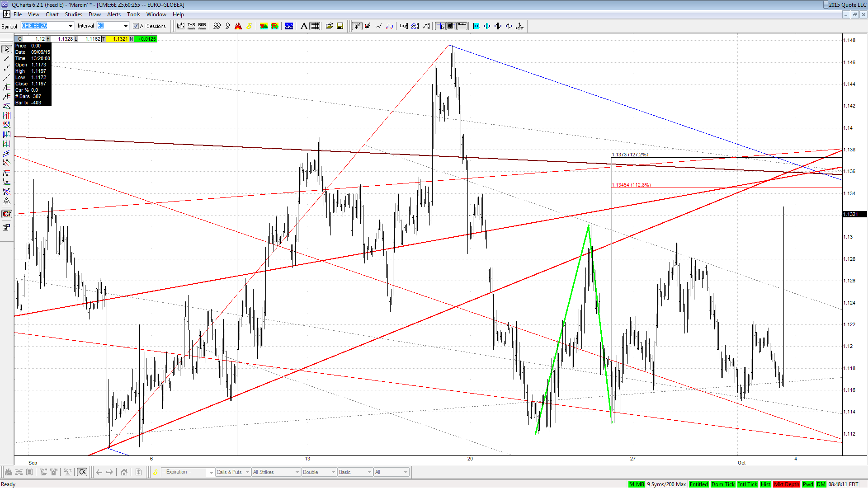Open a saved chart with the folder icon

[329, 26]
